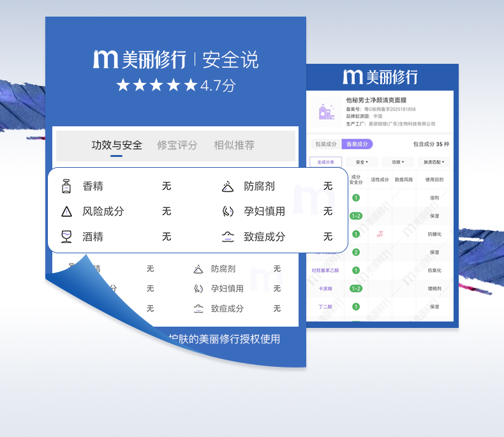Click 防腐剂 label in enlarged callout
The image size is (504, 437).
(259, 186)
